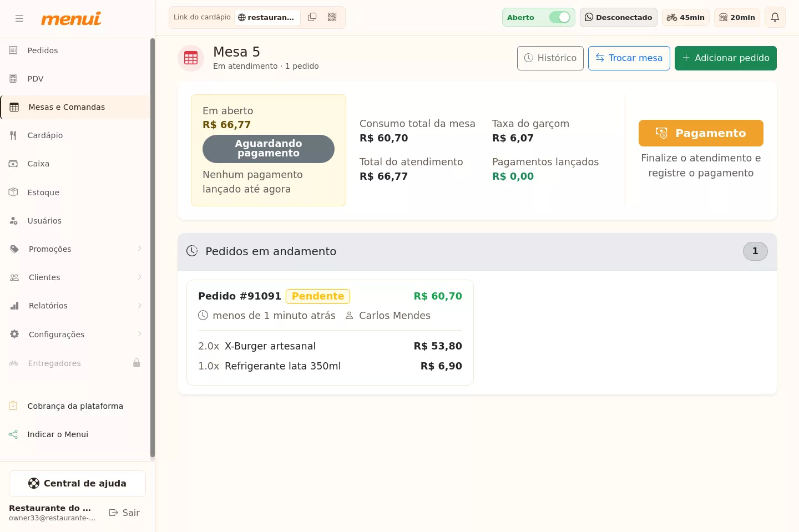Click the Aguardando pagamento status pill
Viewport: 799px width, 532px height.
pyautogui.click(x=269, y=149)
